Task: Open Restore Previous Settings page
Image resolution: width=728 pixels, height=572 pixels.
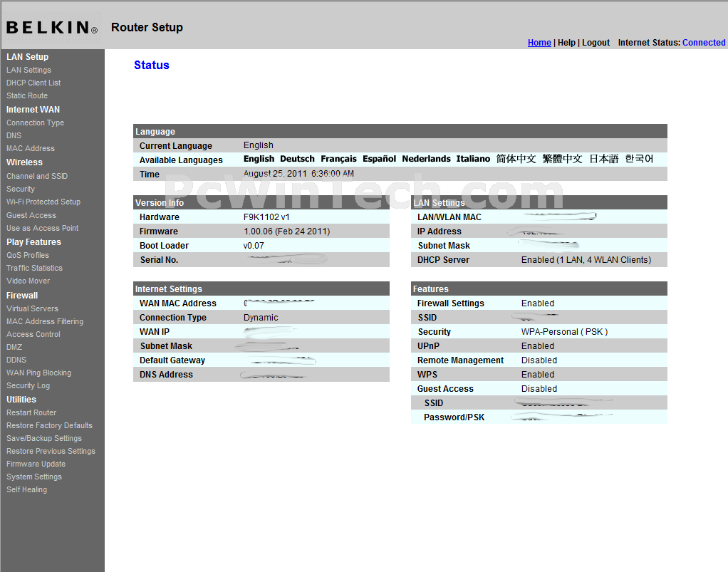Action: tap(51, 452)
